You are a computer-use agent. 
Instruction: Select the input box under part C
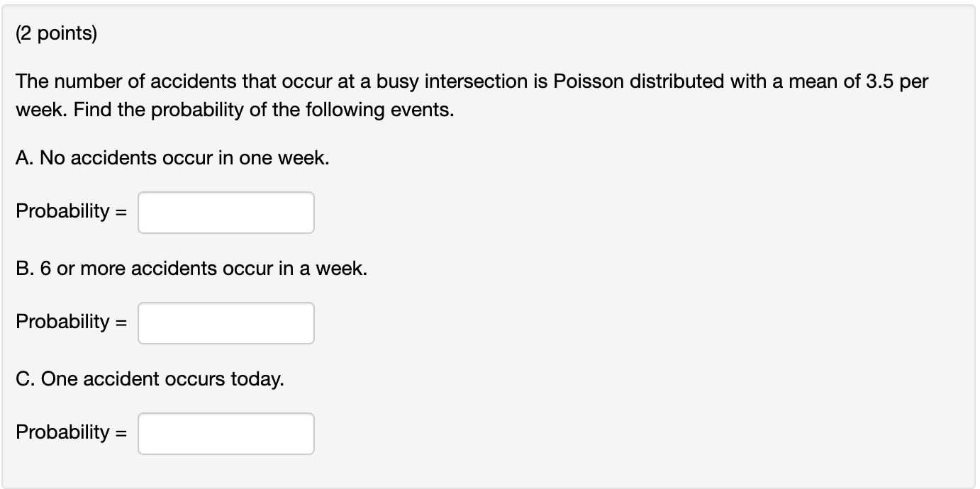(x=225, y=434)
